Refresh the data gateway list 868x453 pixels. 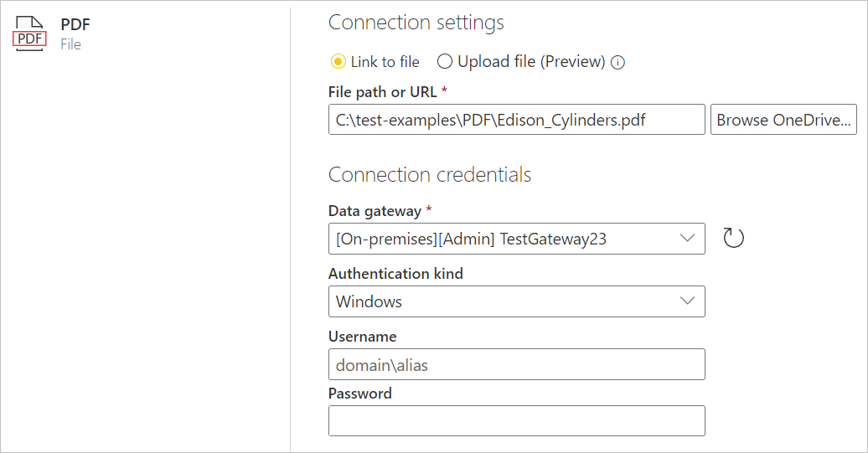(x=733, y=238)
